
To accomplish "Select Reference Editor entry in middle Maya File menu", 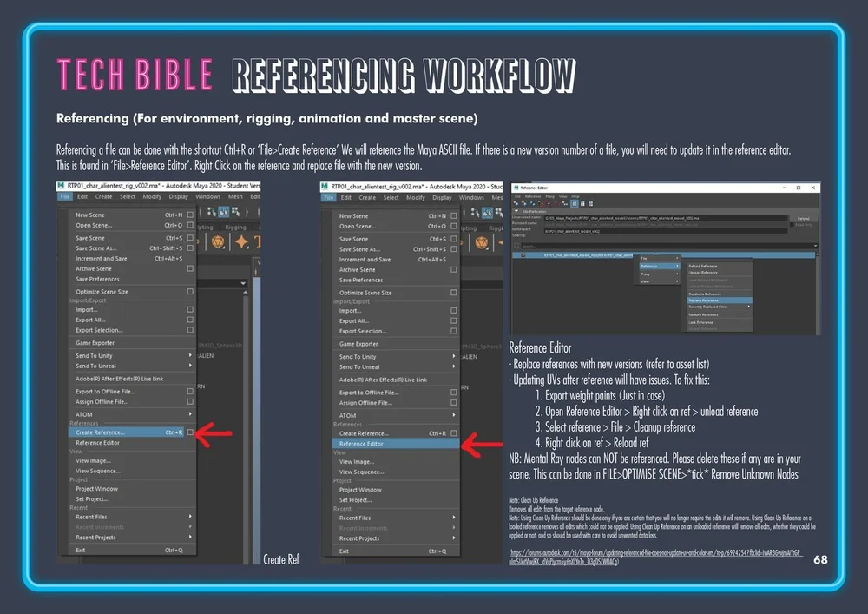I will click(x=396, y=444).
